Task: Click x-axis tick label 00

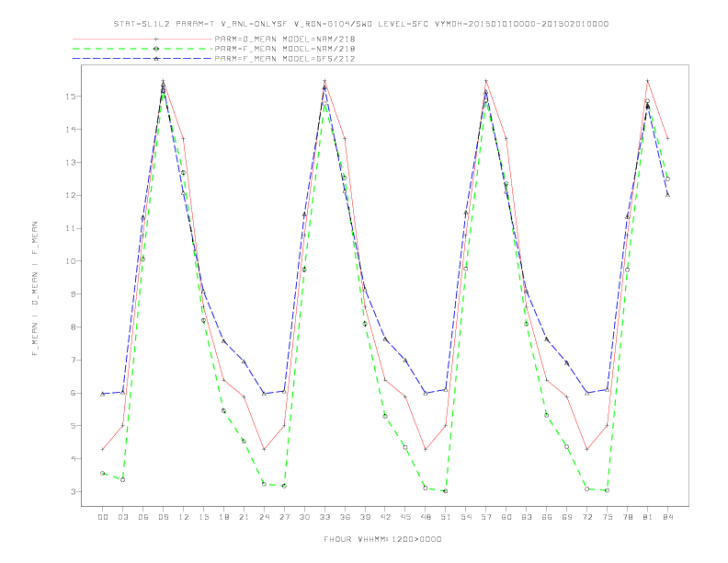Action: click(103, 517)
